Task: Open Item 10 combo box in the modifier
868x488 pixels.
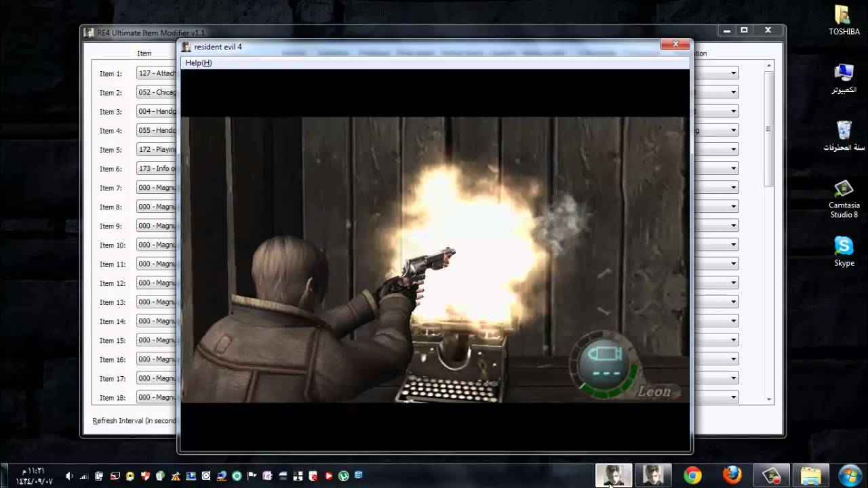Action: 157,245
